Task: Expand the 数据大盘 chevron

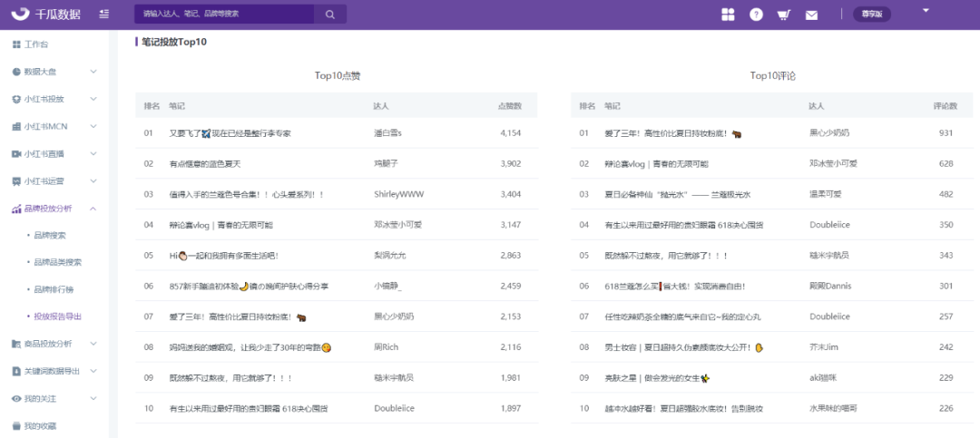Action: 93,72
